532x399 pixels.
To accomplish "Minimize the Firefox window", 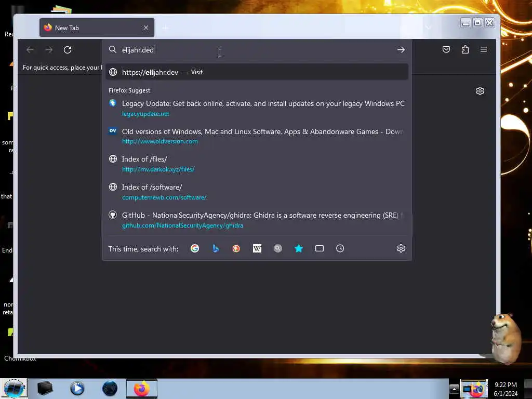I will click(465, 23).
